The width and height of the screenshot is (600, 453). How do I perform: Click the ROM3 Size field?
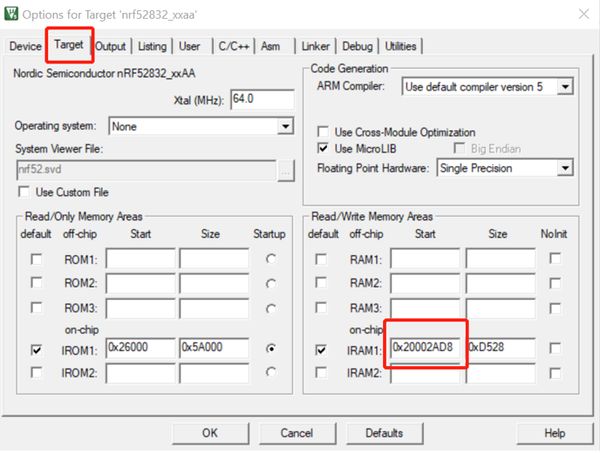[214, 308]
